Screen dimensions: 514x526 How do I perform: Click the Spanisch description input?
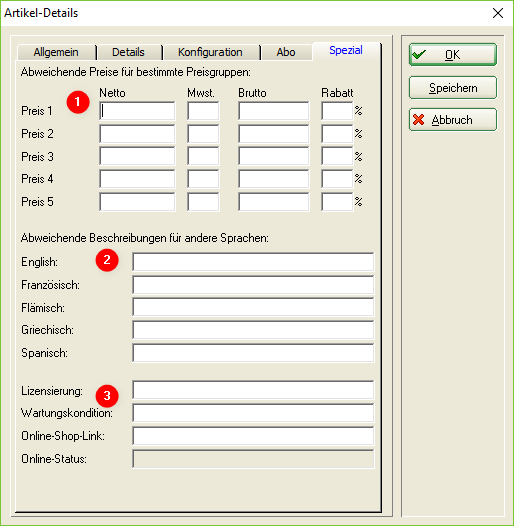pyautogui.click(x=253, y=353)
